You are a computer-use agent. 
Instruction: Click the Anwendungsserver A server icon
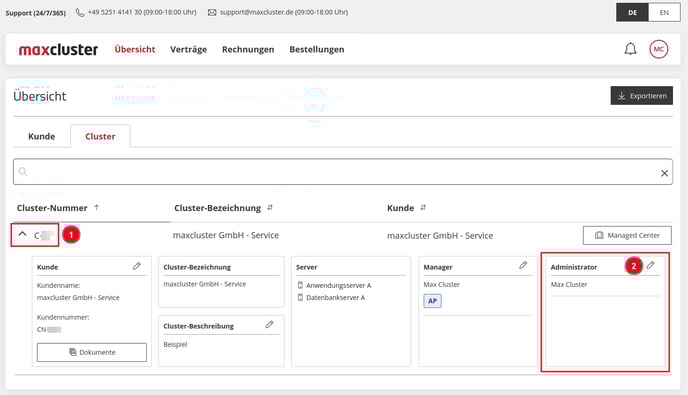[x=300, y=285]
